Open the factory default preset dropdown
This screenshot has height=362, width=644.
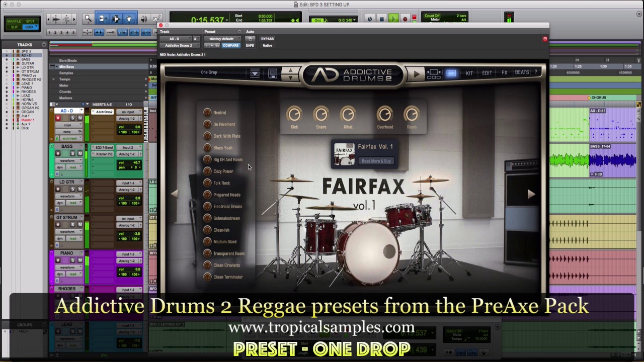(221, 39)
